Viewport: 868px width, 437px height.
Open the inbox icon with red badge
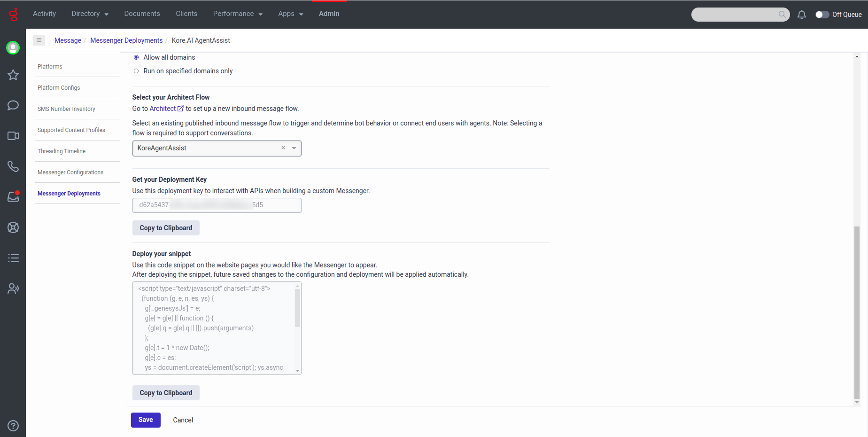tap(13, 197)
